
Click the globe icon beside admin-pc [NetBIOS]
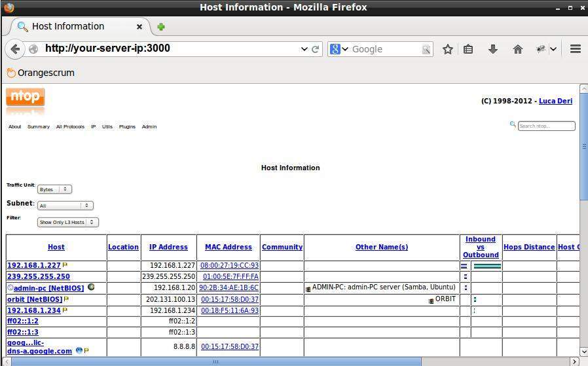(x=91, y=287)
